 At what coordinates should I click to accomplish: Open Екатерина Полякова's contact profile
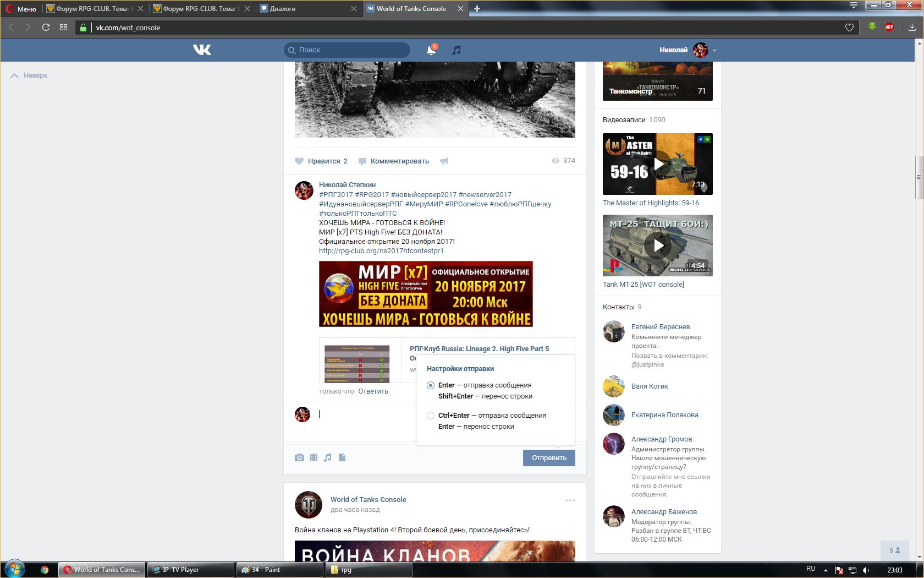tap(664, 415)
